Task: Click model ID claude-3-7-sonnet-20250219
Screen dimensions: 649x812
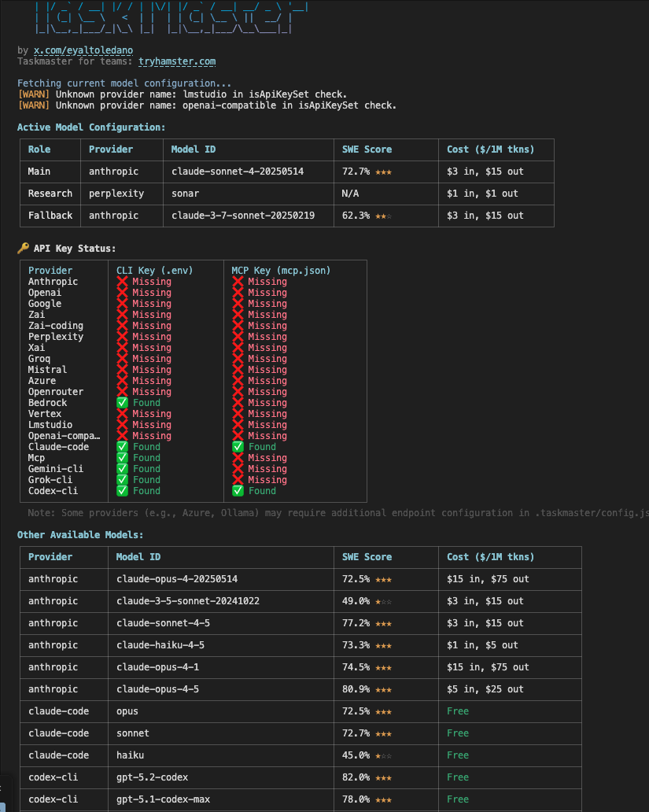Action: coord(243,216)
